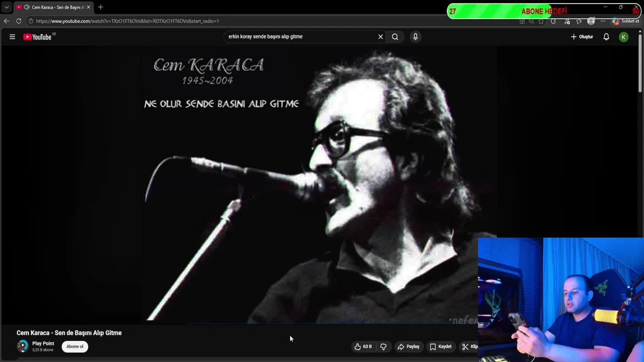
Task: Clear the search box with the X
Action: 380,37
